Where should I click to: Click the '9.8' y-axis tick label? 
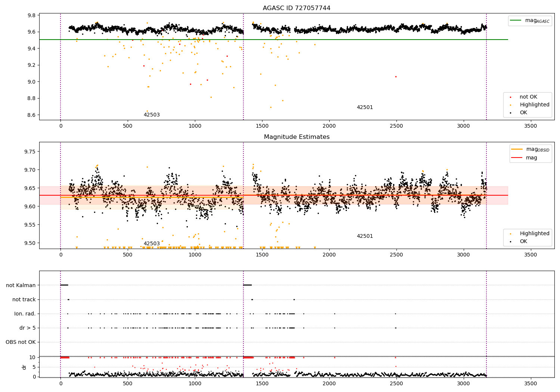pos(32,16)
